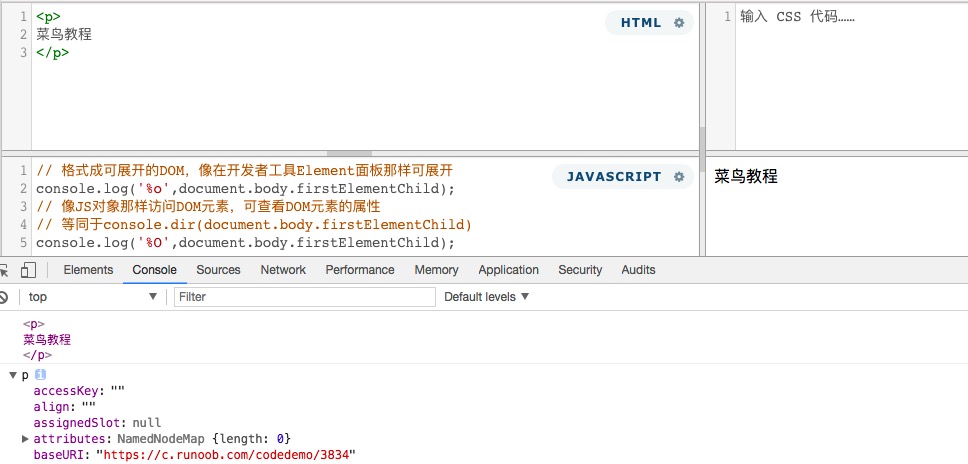968x464 pixels.
Task: Click the HTML panel label button
Action: click(640, 23)
